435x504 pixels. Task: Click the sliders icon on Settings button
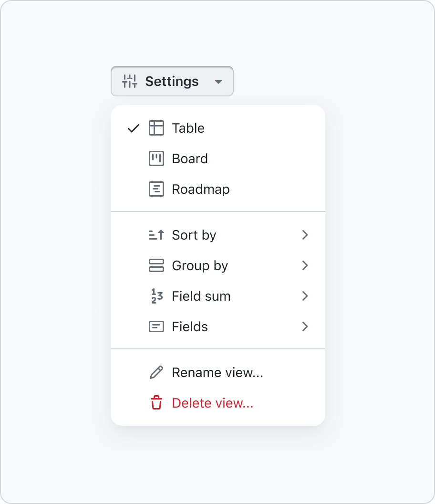(x=129, y=81)
